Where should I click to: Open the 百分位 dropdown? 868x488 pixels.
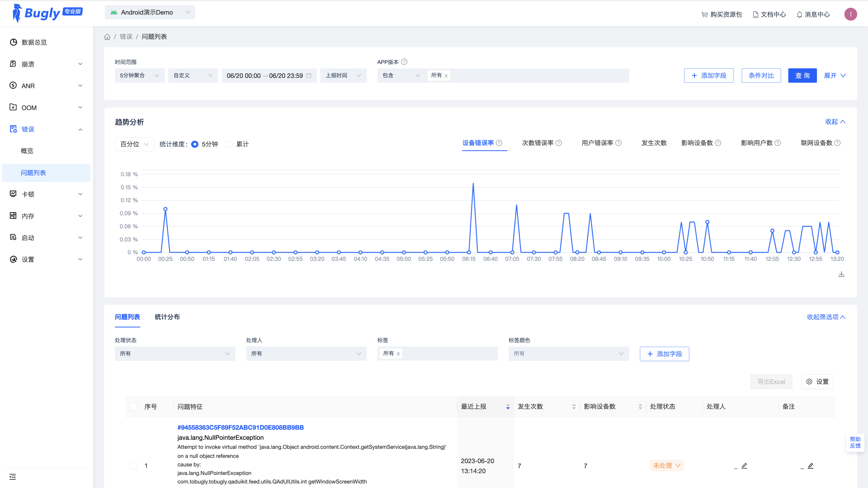(x=135, y=144)
